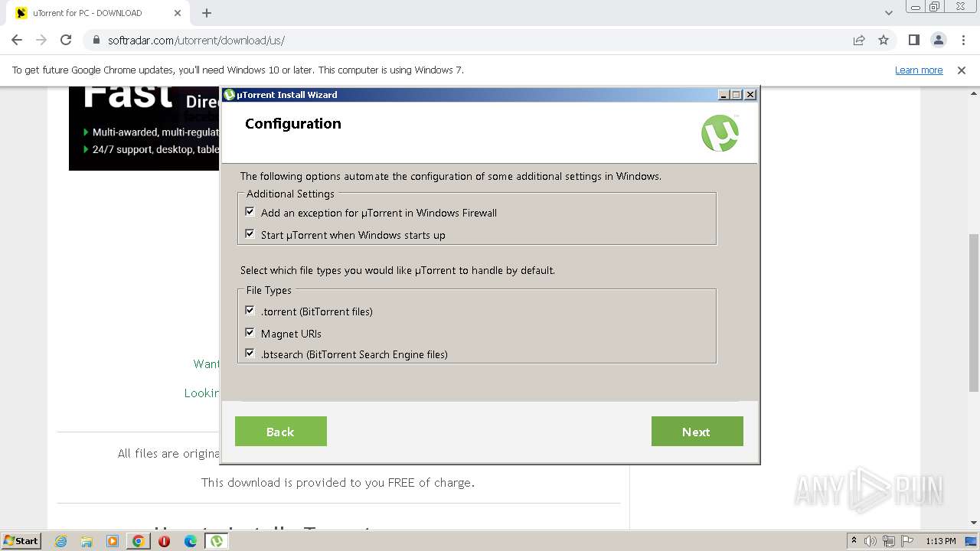Click the Configuration heading text
Viewport: 980px width, 551px height.
pyautogui.click(x=293, y=124)
